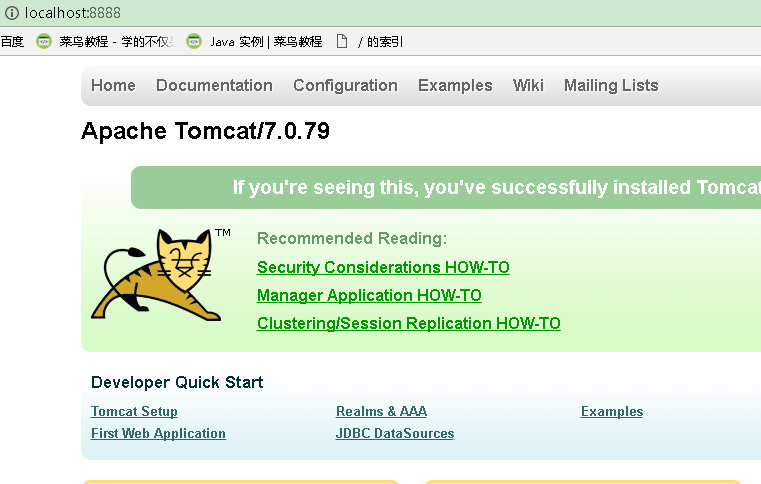
Task: Open the JDBC DataSources link
Action: [x=395, y=434]
